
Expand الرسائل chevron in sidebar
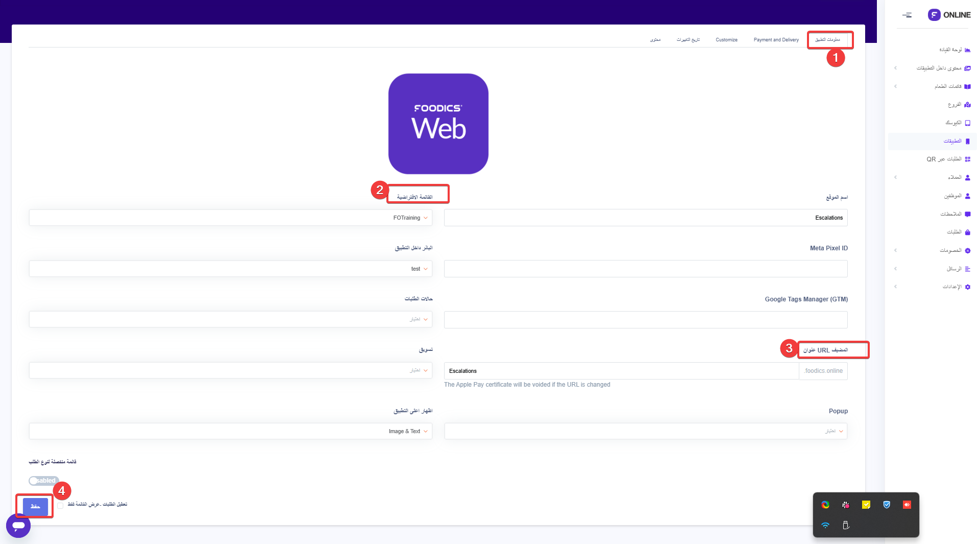click(x=895, y=269)
